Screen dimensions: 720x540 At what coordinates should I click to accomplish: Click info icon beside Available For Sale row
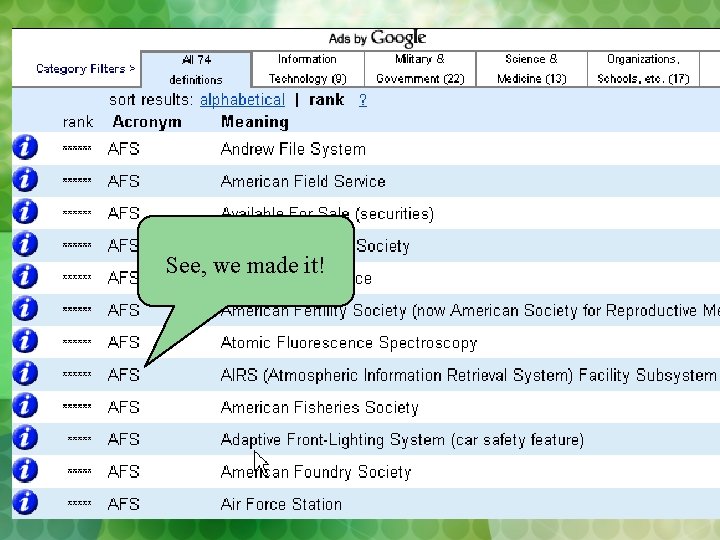pyautogui.click(x=25, y=212)
